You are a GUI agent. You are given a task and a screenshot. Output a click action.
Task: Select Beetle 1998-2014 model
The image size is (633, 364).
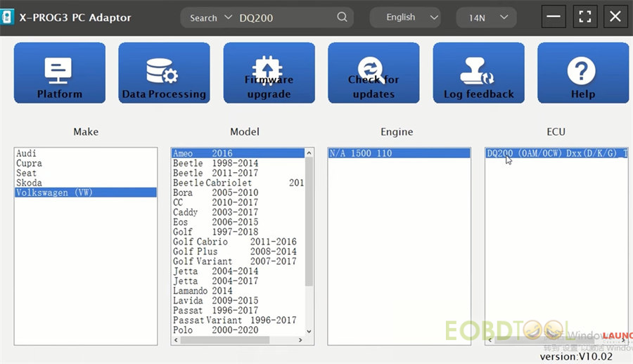pyautogui.click(x=238, y=163)
